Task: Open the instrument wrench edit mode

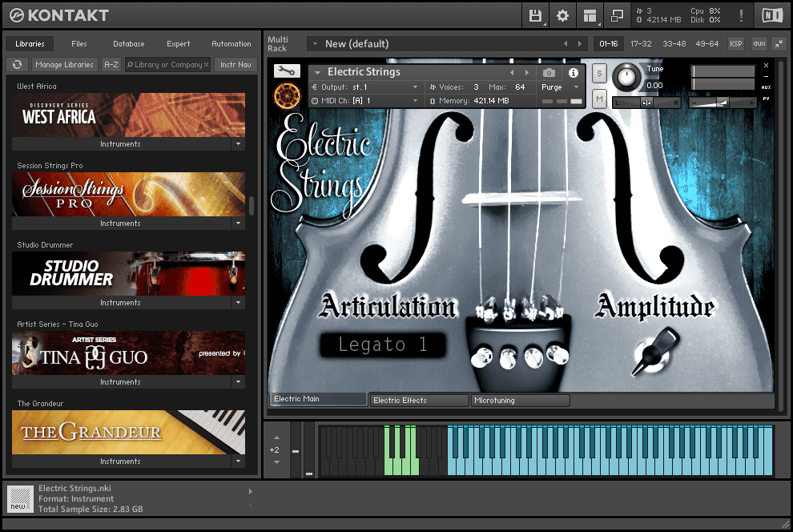Action: pos(285,72)
